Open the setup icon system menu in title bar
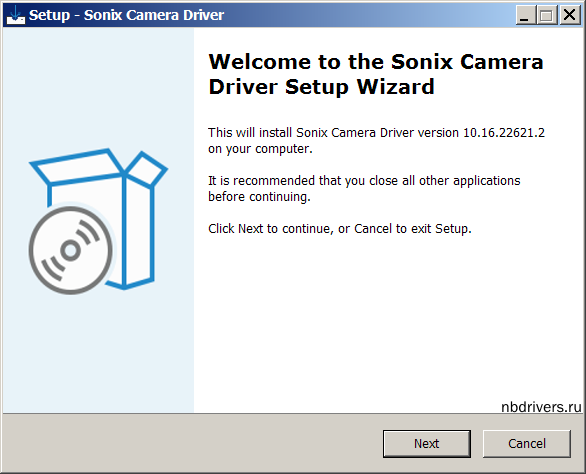586x474 pixels. [16, 15]
